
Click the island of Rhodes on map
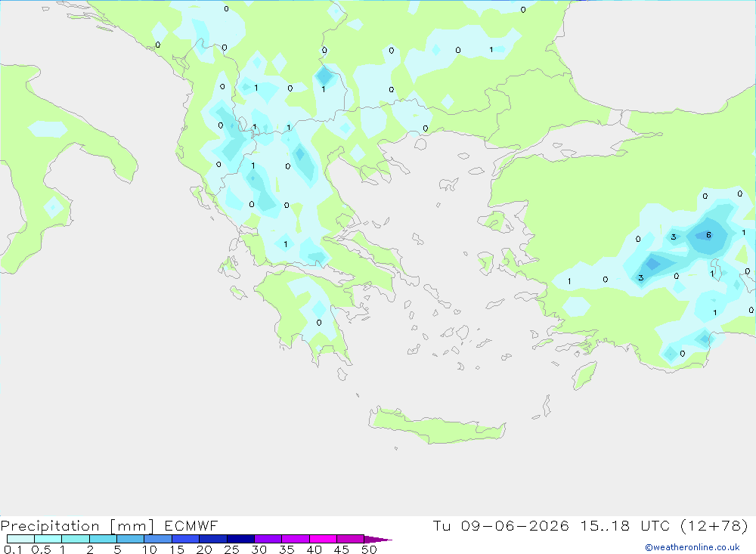(584, 376)
